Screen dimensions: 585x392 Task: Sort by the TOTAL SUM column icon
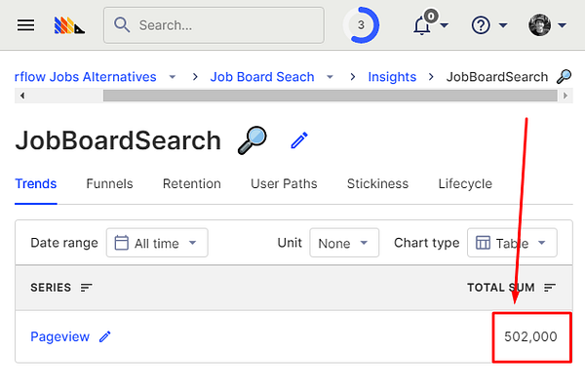point(550,288)
